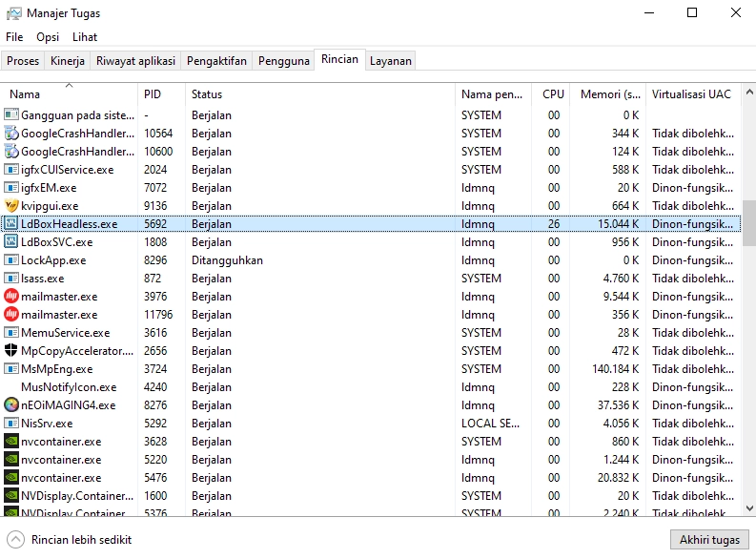Click the Manajer Tugas title bar icon
This screenshot has height=559, width=756.
pos(14,13)
